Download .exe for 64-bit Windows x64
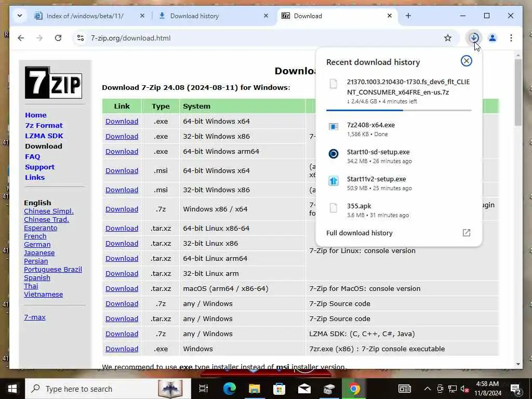The height and width of the screenshot is (399, 532). 122,121
